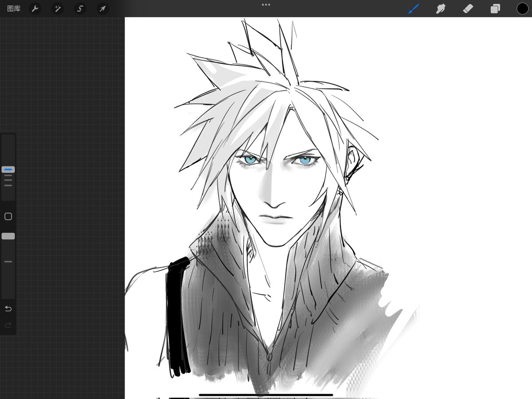The width and height of the screenshot is (532, 399).
Task: Select the Eraser tool
Action: [468, 8]
